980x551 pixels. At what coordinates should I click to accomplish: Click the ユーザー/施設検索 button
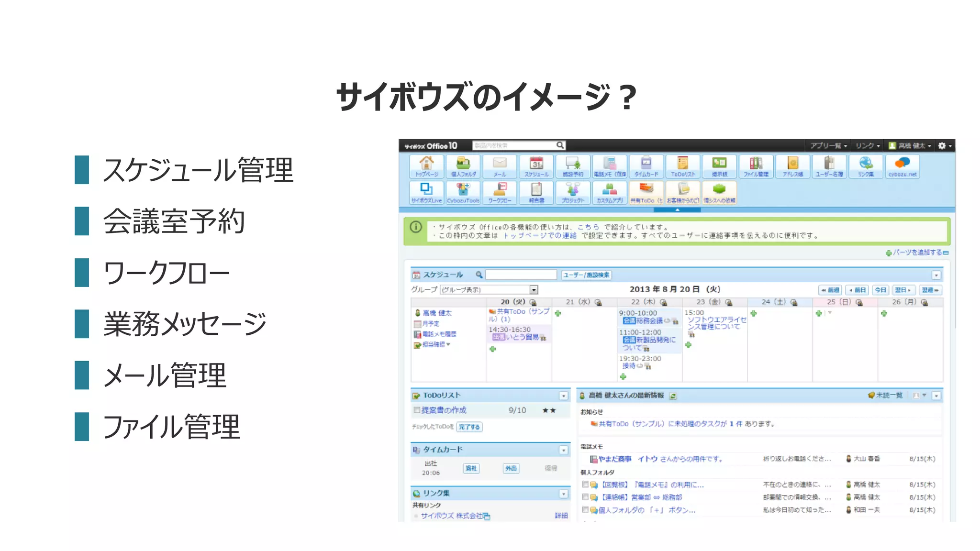pyautogui.click(x=586, y=275)
